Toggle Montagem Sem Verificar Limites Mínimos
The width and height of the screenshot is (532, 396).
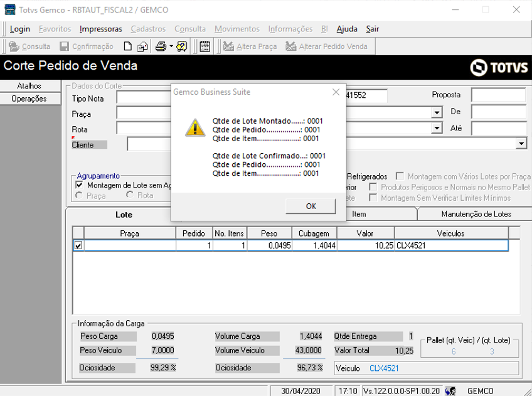[373, 198]
